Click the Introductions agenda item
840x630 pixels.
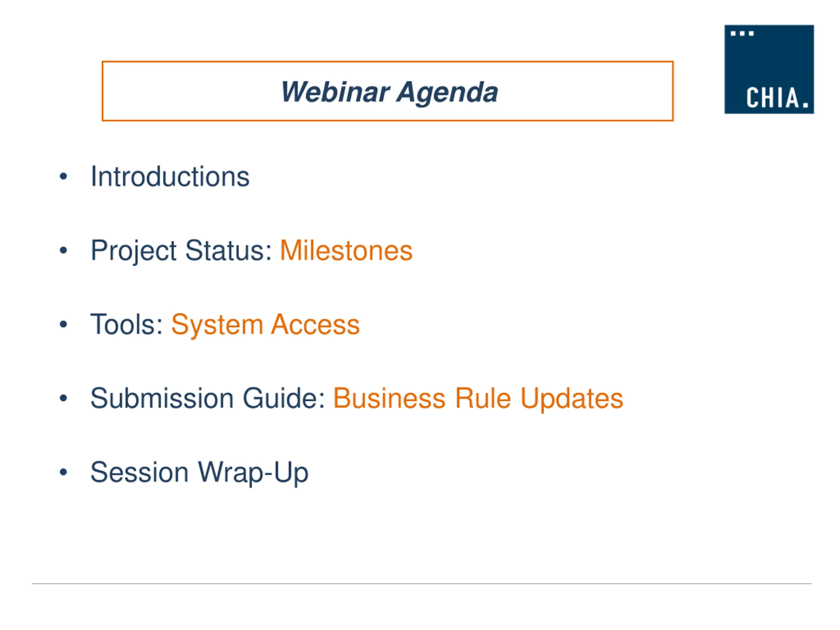pyautogui.click(x=170, y=177)
